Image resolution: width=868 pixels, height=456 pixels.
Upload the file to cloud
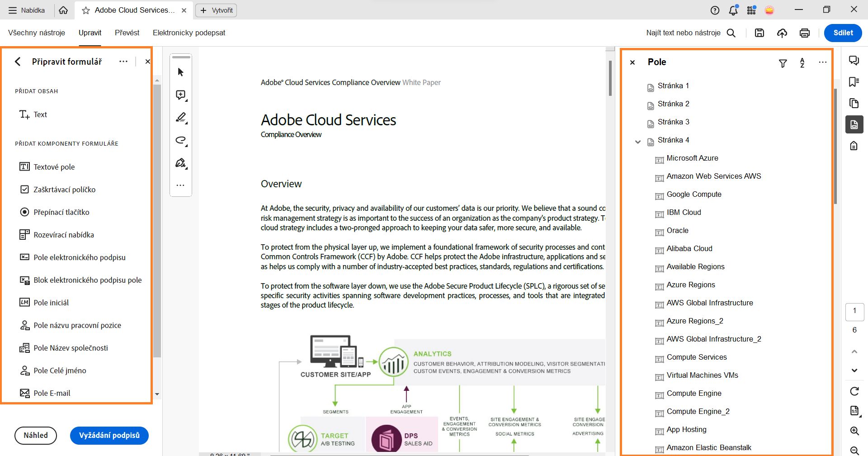[x=782, y=33]
